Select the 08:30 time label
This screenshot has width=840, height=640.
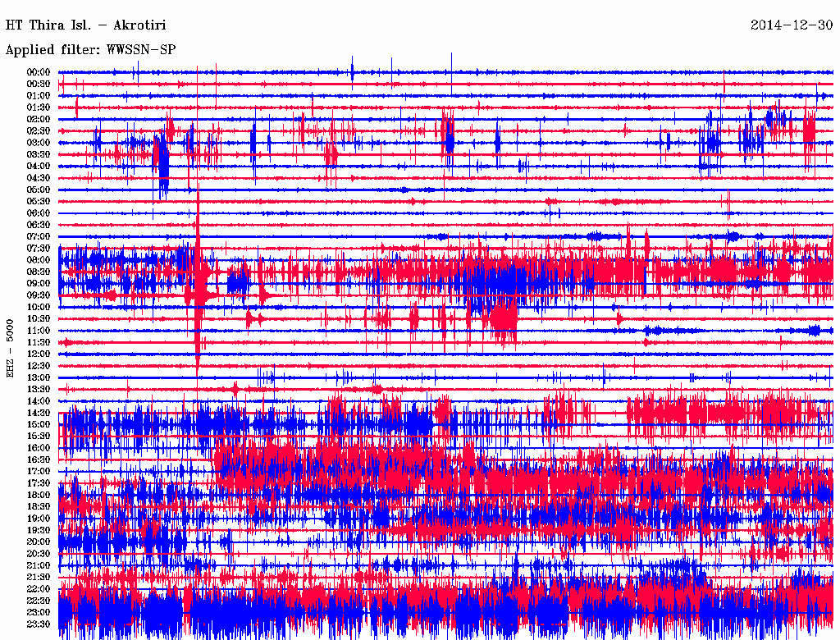tap(39, 272)
